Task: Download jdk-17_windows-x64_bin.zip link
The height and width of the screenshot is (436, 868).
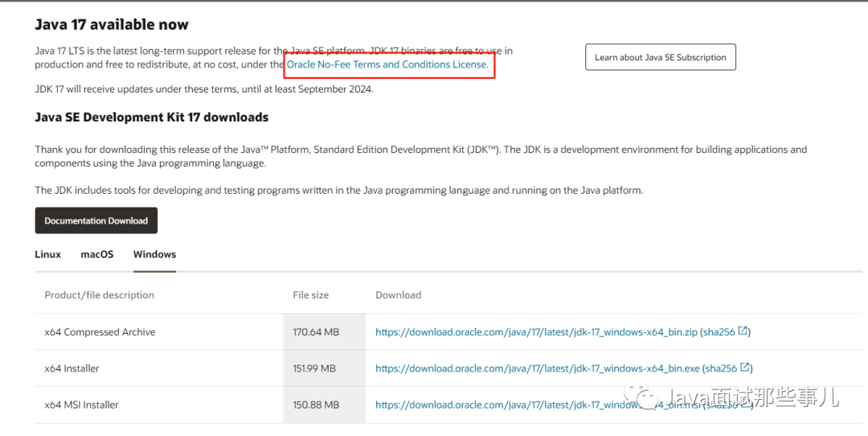Action: [x=536, y=332]
